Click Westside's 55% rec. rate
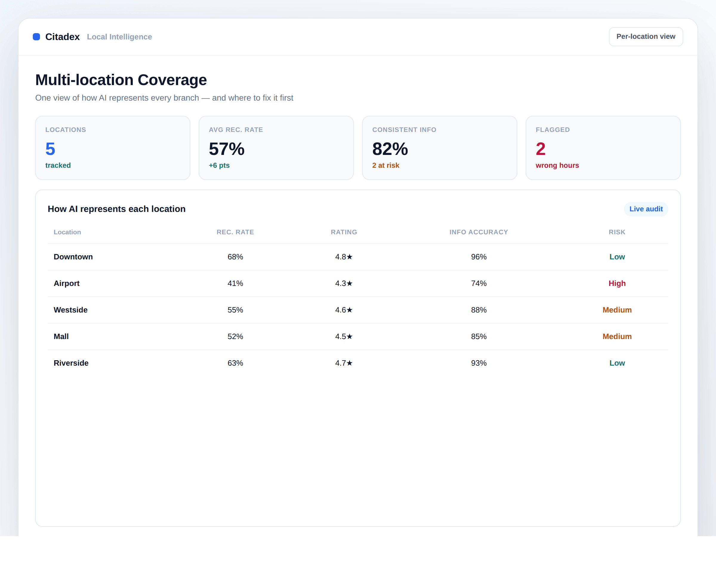The image size is (716, 588). point(235,310)
